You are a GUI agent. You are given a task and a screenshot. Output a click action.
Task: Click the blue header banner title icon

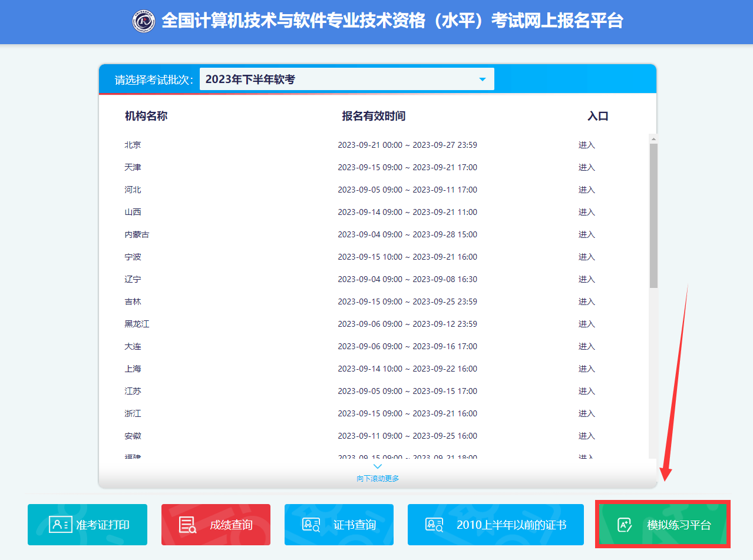tap(143, 21)
